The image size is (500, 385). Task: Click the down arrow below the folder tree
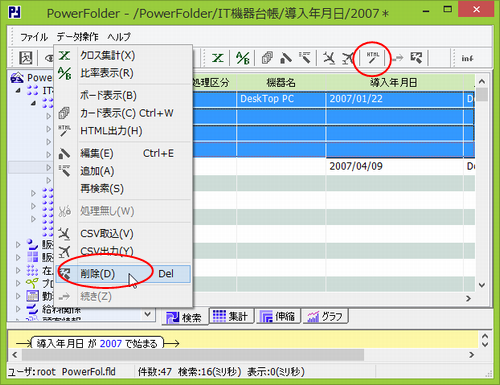pos(147,314)
